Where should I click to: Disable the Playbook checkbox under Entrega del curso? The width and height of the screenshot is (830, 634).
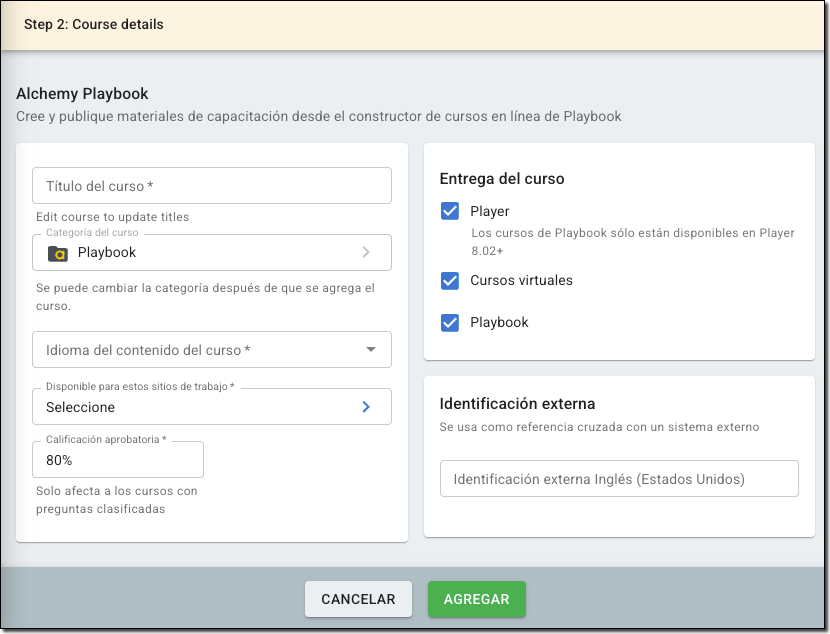point(450,323)
